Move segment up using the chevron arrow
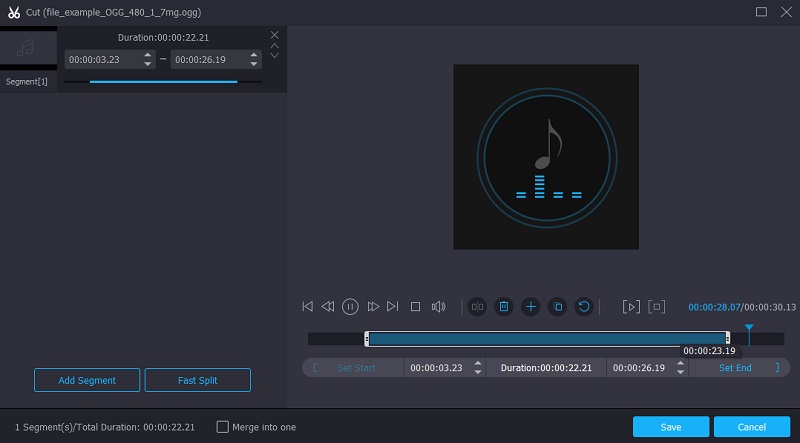Image resolution: width=800 pixels, height=443 pixels. (275, 46)
